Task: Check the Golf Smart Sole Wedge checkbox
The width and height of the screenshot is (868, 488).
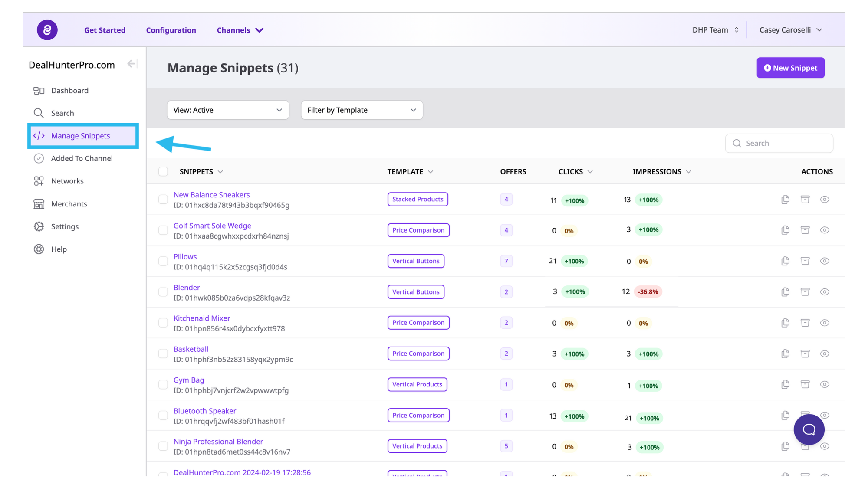Action: click(x=163, y=230)
